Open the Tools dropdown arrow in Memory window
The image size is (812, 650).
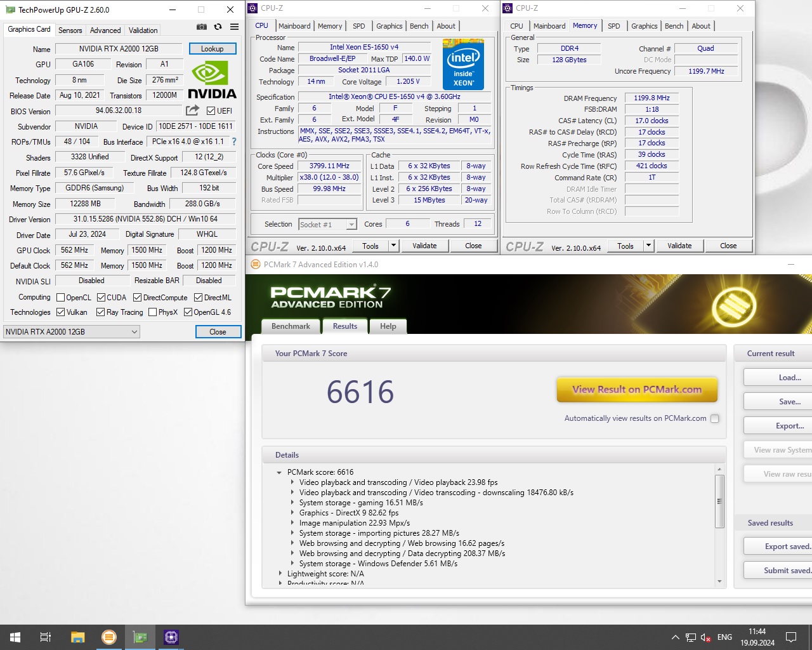648,246
